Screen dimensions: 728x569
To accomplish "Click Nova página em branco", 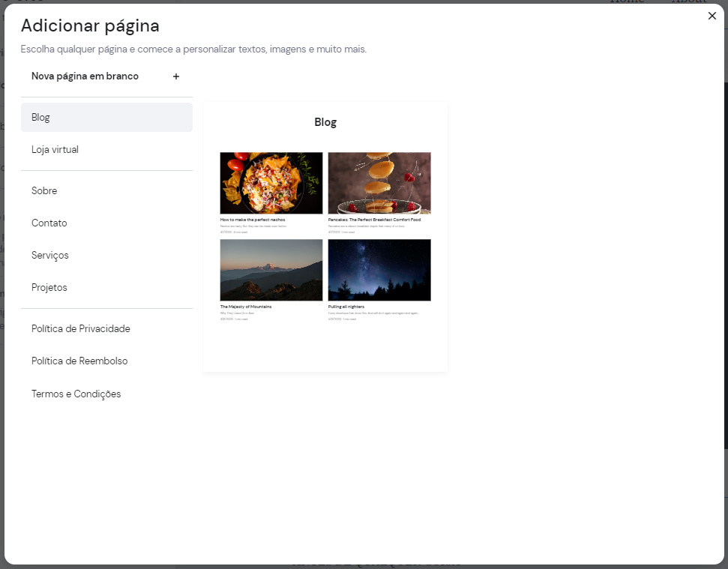I will point(85,76).
